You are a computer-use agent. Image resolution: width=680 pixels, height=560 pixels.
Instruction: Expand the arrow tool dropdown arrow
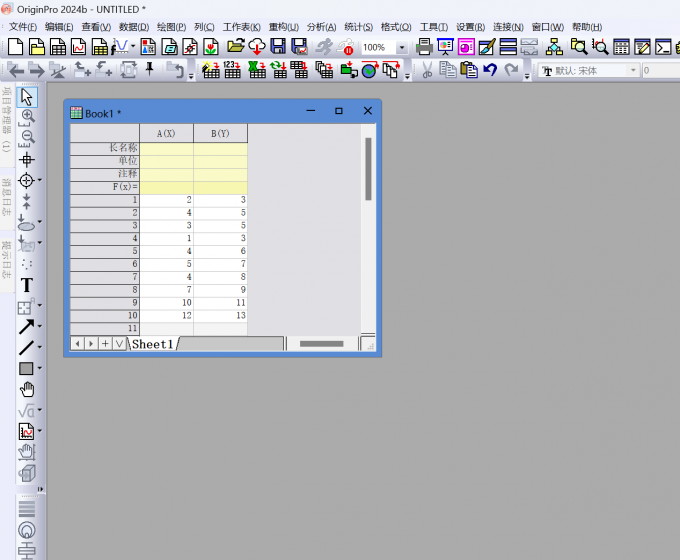pyautogui.click(x=40, y=326)
